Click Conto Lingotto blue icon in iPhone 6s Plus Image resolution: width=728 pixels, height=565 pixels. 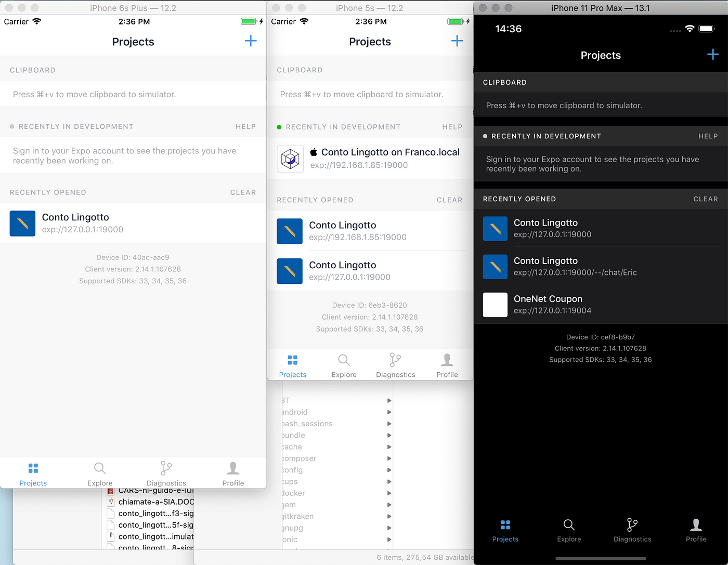point(22,224)
